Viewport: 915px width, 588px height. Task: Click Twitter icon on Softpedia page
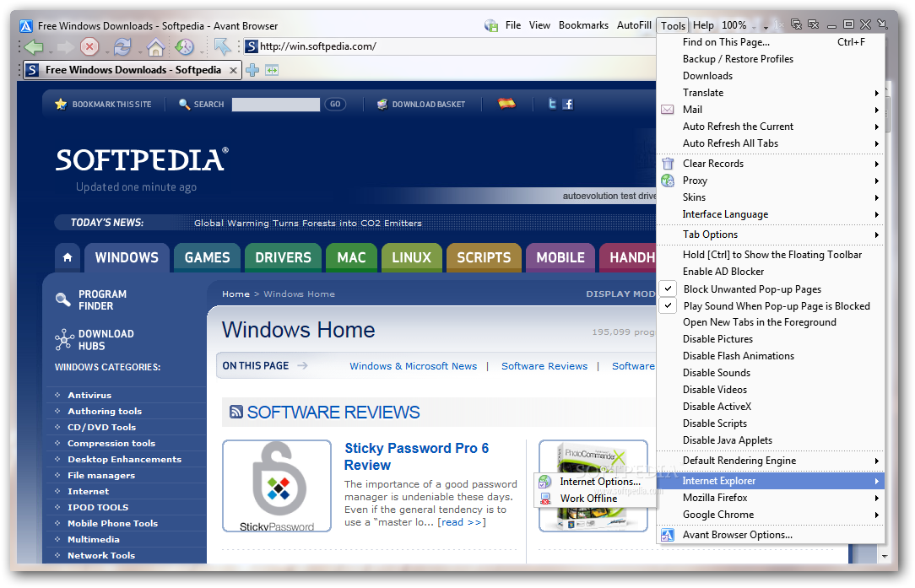click(552, 104)
